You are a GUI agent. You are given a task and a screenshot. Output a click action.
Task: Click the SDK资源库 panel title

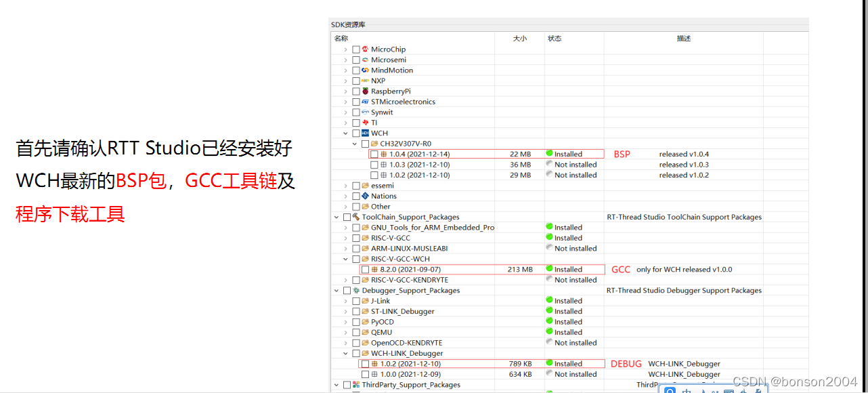(348, 25)
